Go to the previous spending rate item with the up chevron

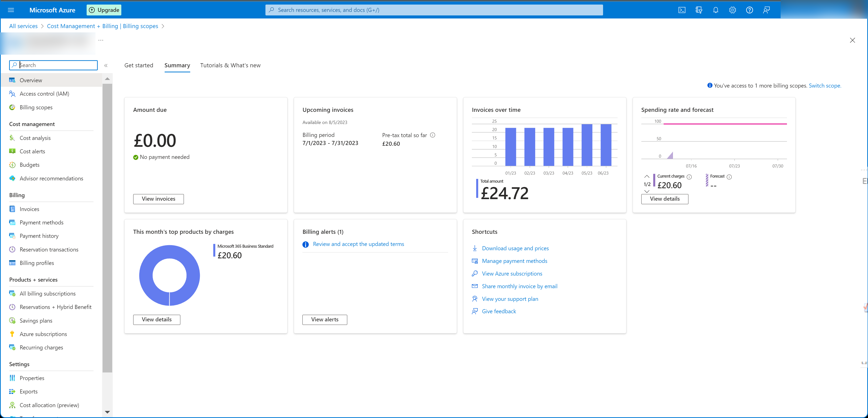(x=647, y=176)
